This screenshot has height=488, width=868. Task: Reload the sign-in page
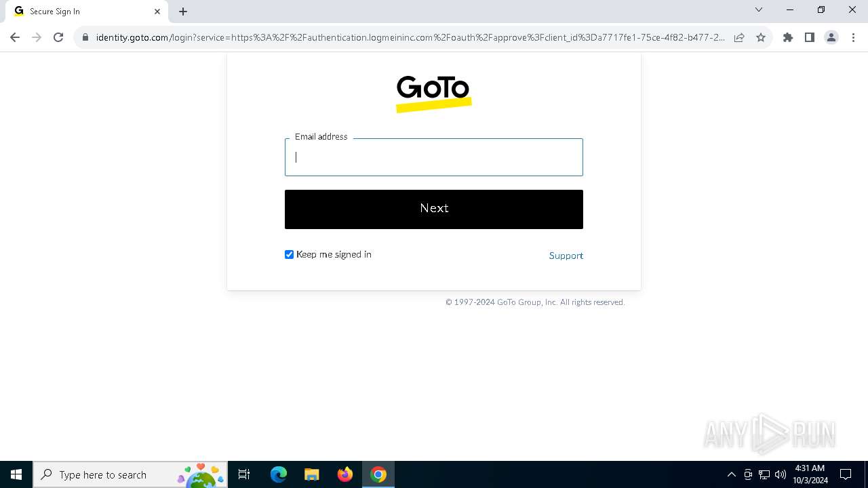coord(58,37)
